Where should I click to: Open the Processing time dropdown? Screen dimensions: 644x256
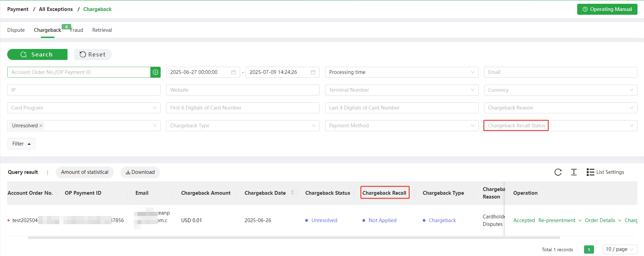point(401,72)
